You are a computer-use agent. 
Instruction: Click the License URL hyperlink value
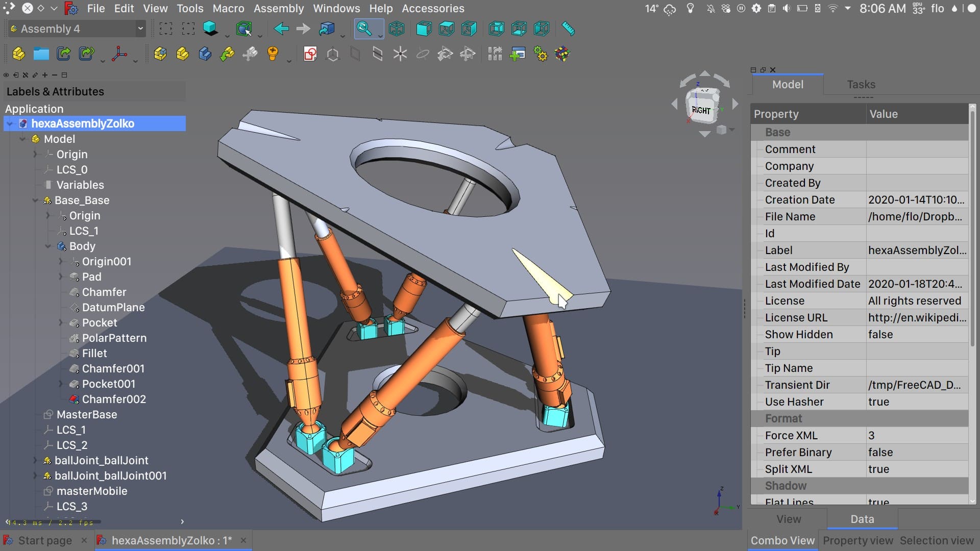pos(917,317)
